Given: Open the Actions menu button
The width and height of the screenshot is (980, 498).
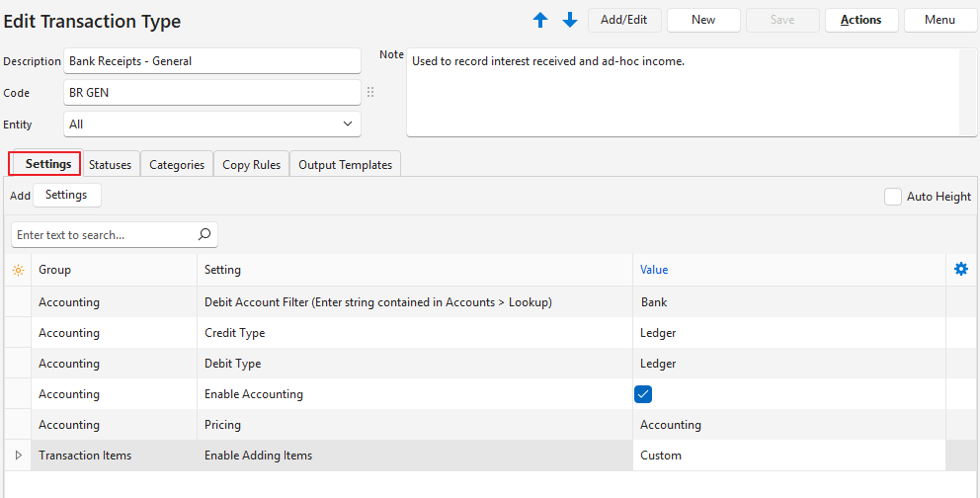Looking at the screenshot, I should (x=860, y=20).
